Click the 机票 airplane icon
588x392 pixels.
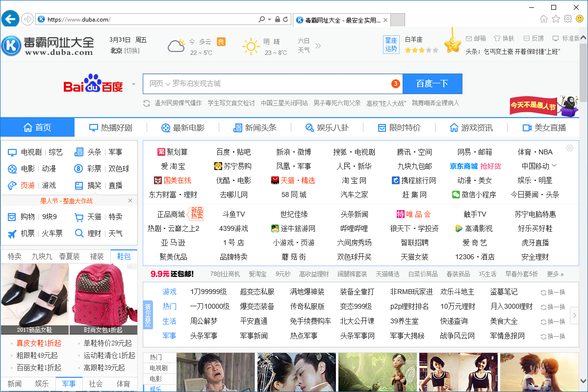12,233
